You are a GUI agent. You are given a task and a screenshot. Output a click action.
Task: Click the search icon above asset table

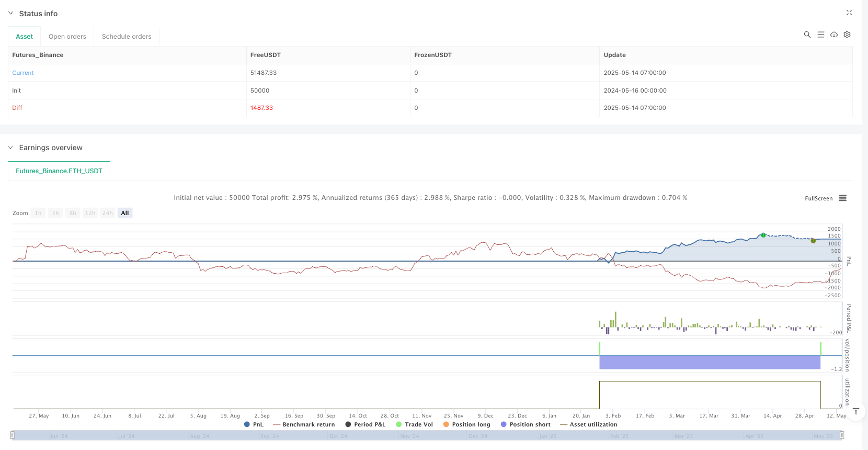click(x=807, y=35)
